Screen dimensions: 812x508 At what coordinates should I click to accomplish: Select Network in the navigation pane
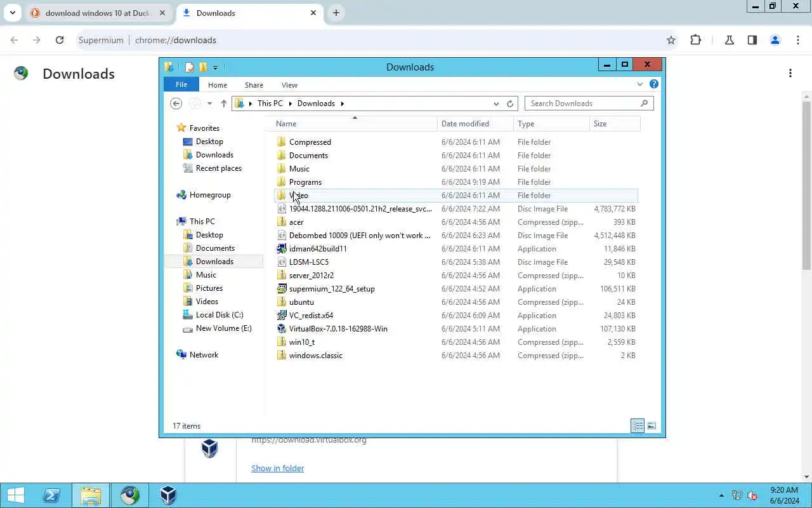(204, 355)
